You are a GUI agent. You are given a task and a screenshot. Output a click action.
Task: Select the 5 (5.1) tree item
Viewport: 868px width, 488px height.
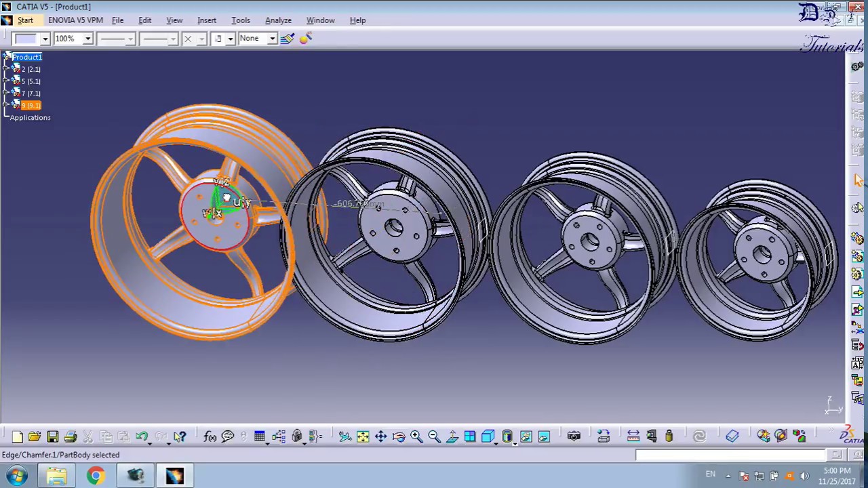coord(31,81)
